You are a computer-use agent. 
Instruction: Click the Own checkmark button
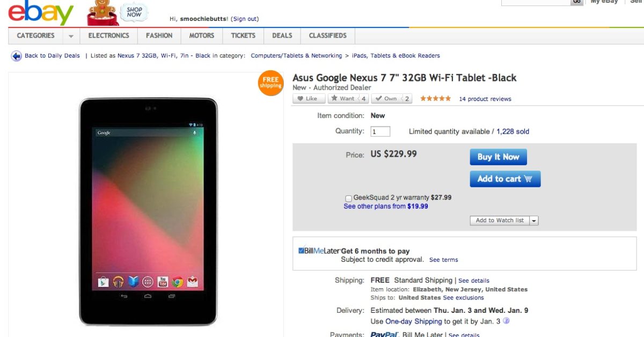coord(386,99)
